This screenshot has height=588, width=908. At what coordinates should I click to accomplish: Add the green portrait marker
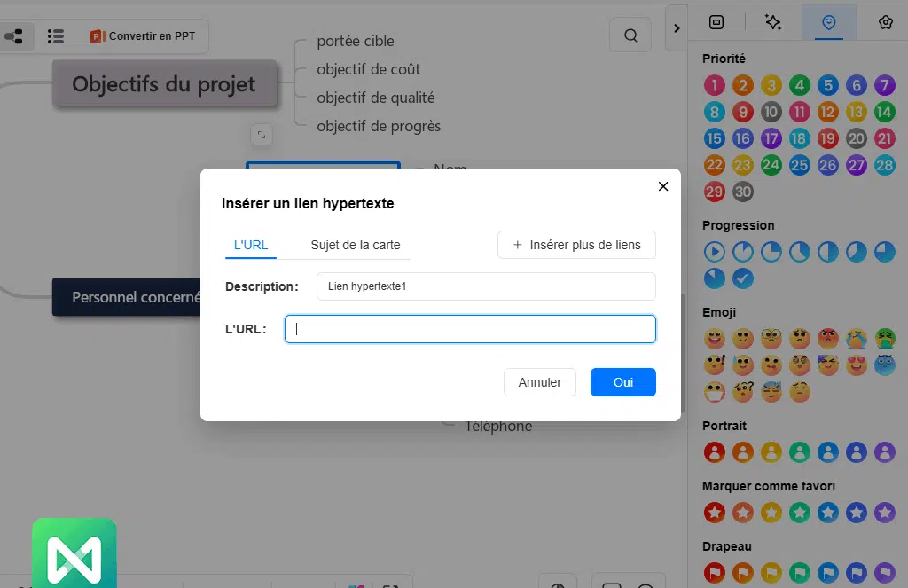800,452
